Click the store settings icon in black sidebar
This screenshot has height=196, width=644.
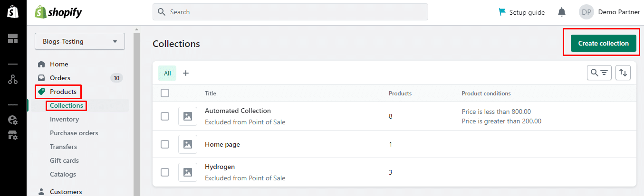(13, 135)
